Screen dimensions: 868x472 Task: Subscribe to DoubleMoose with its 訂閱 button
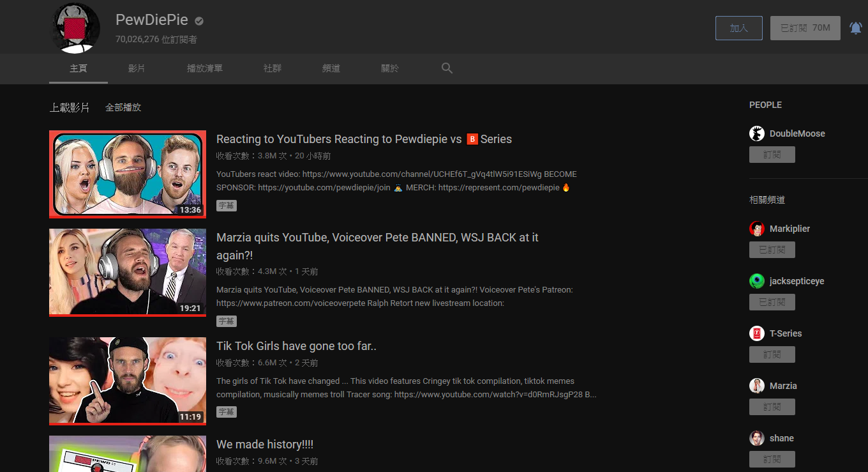(772, 155)
